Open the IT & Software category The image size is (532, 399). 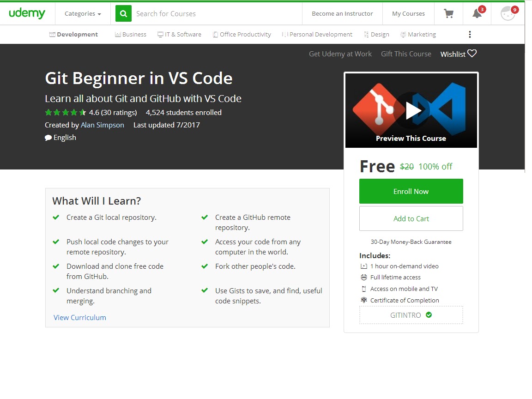click(x=180, y=34)
